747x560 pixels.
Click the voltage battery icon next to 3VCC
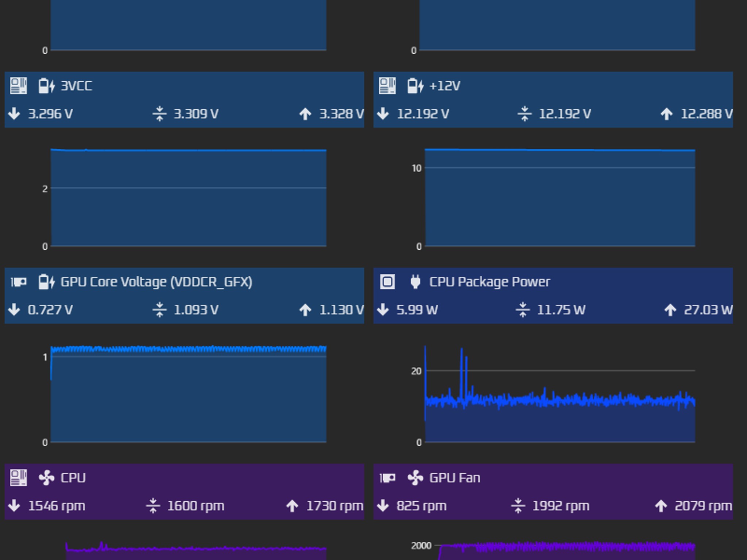(47, 86)
